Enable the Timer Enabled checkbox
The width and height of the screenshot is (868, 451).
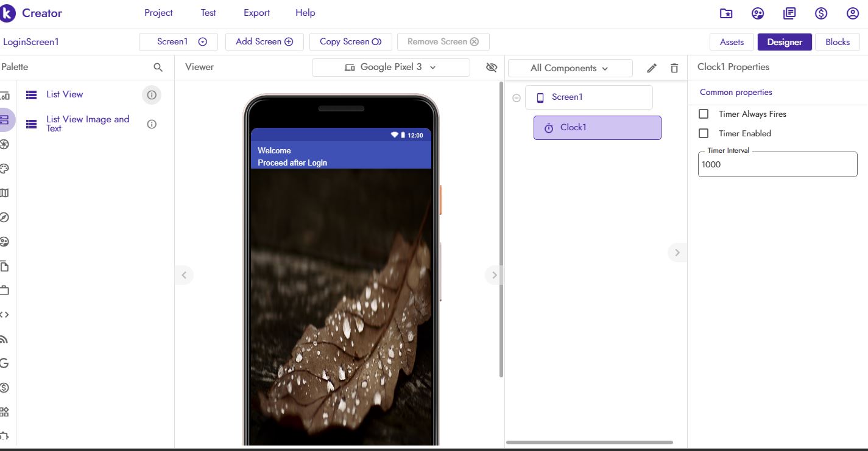pyautogui.click(x=704, y=133)
